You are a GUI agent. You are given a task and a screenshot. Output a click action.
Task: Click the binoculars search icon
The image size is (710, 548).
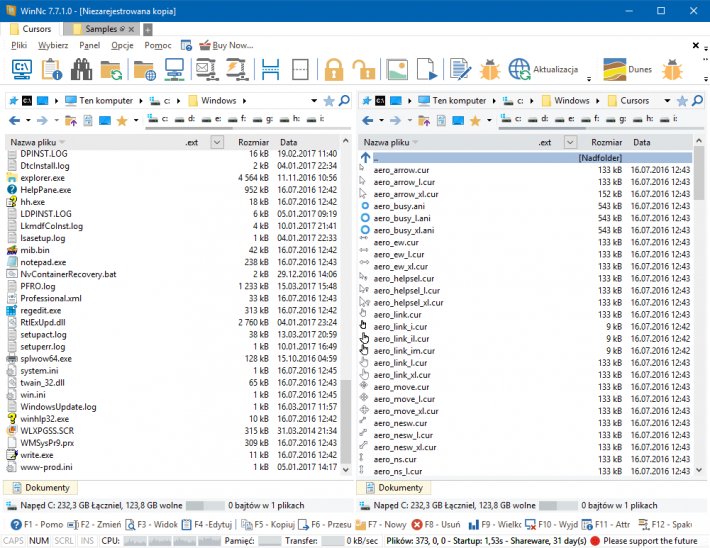point(82,69)
